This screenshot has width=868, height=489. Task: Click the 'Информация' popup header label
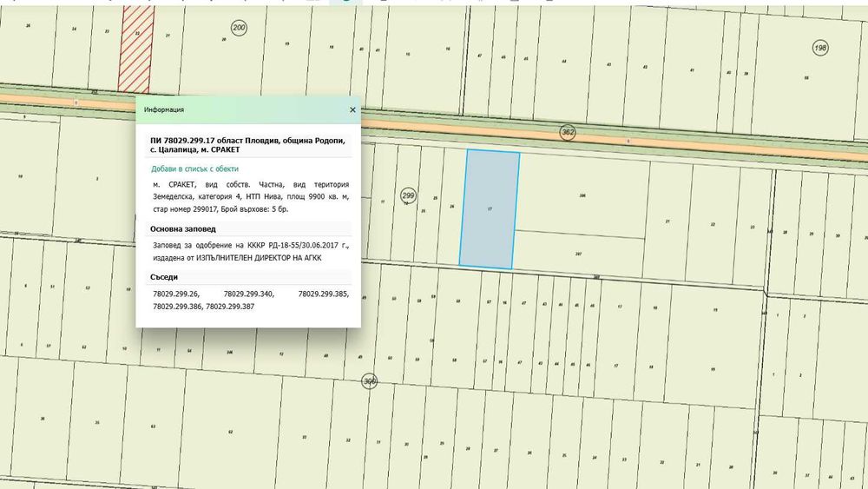164,109
